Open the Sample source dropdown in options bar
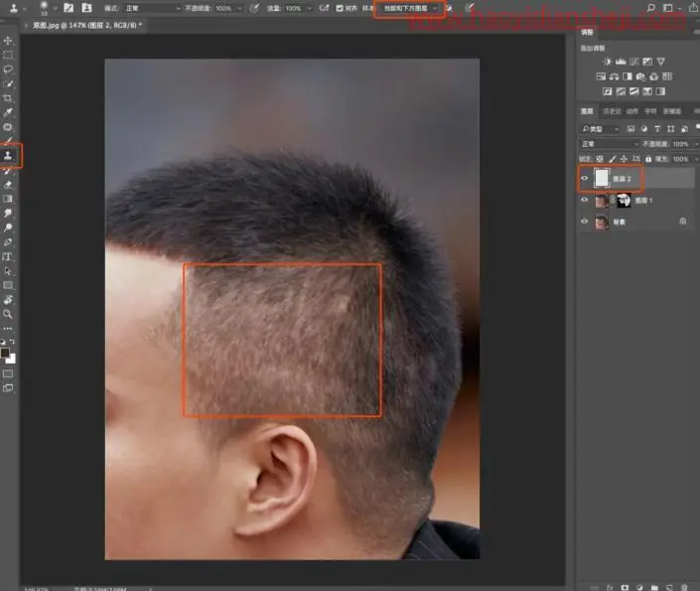This screenshot has height=591, width=700. pos(408,9)
